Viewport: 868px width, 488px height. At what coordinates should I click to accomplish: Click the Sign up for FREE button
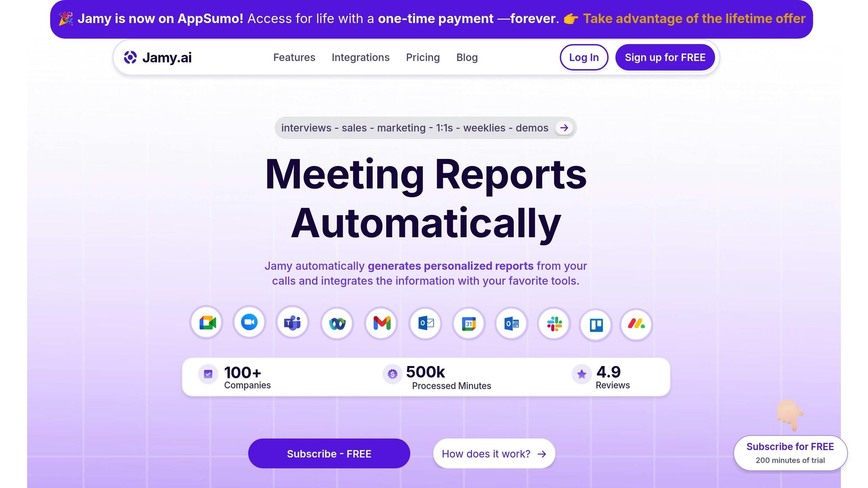[665, 57]
